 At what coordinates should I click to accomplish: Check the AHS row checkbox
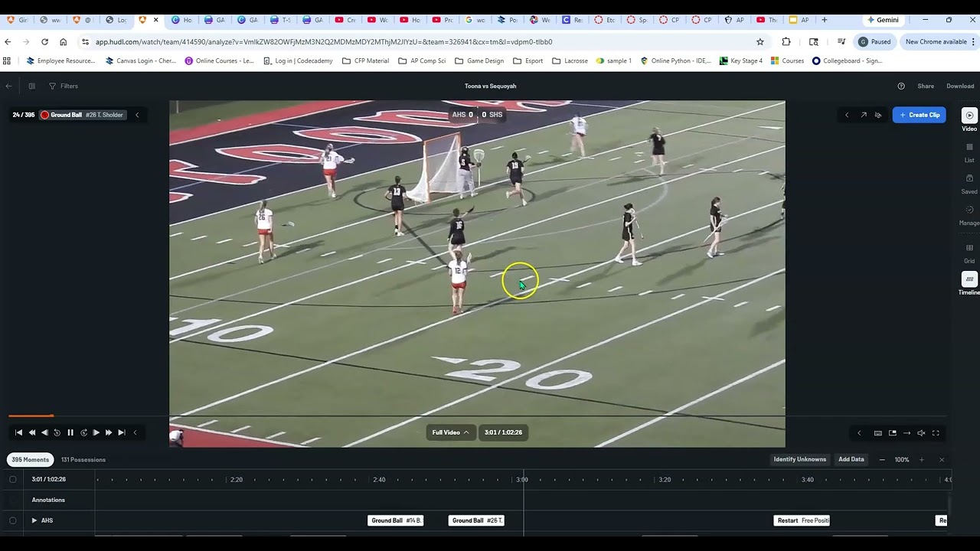point(13,520)
